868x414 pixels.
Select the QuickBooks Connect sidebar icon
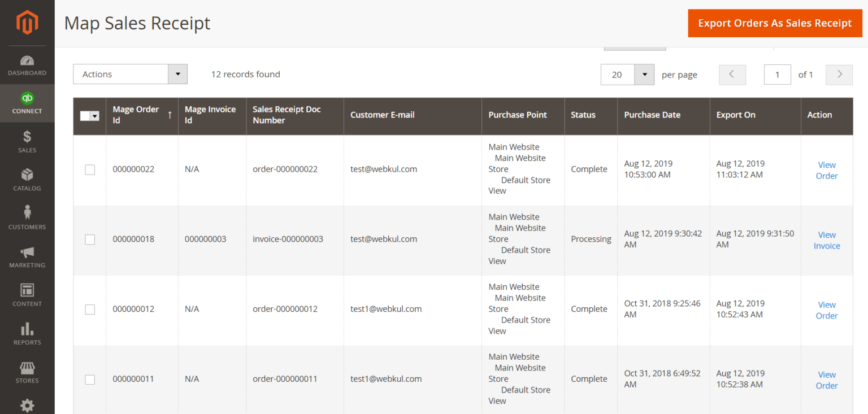coord(27,103)
